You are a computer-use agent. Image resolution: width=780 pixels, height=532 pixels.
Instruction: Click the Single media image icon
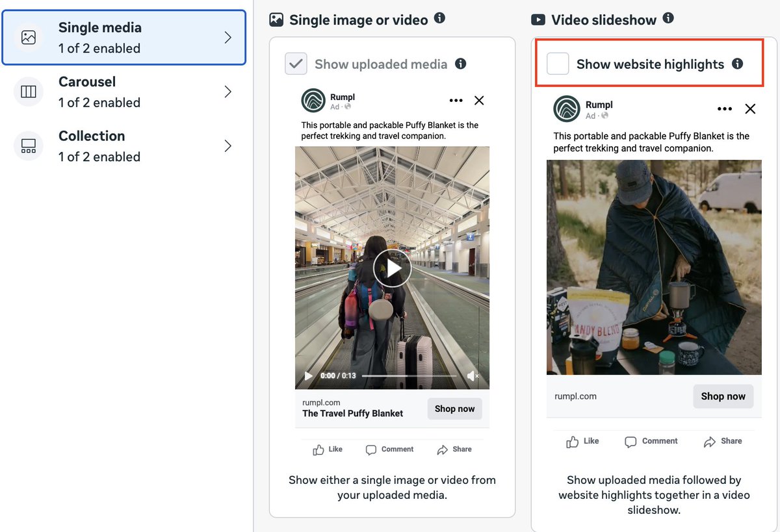pos(29,38)
